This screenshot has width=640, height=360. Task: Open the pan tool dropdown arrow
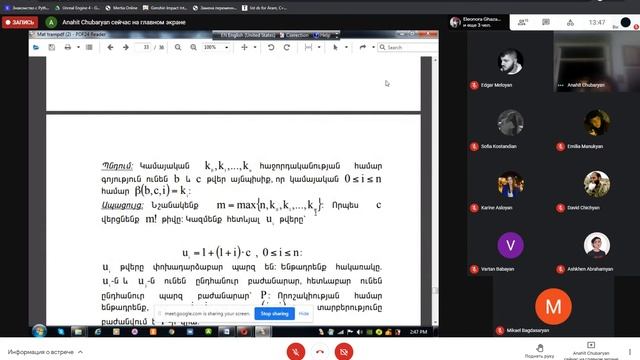point(255,47)
